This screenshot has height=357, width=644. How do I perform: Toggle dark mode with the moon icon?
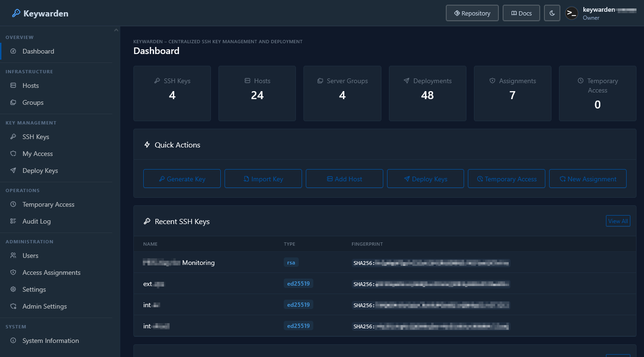click(552, 13)
